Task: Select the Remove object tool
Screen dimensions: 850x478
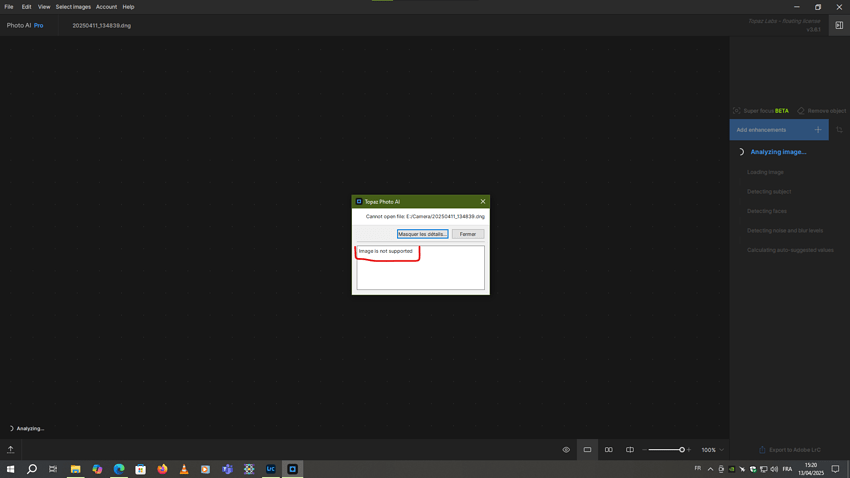Action: 821,111
